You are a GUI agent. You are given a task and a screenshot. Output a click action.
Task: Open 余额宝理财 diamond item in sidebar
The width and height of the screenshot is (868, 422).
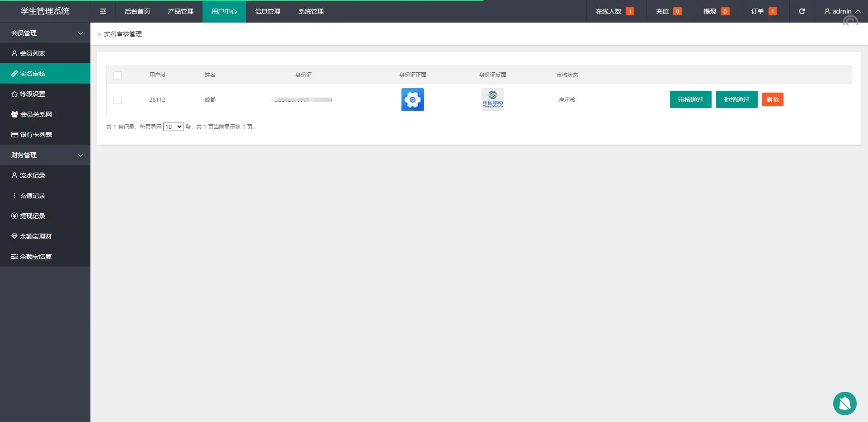pos(35,236)
